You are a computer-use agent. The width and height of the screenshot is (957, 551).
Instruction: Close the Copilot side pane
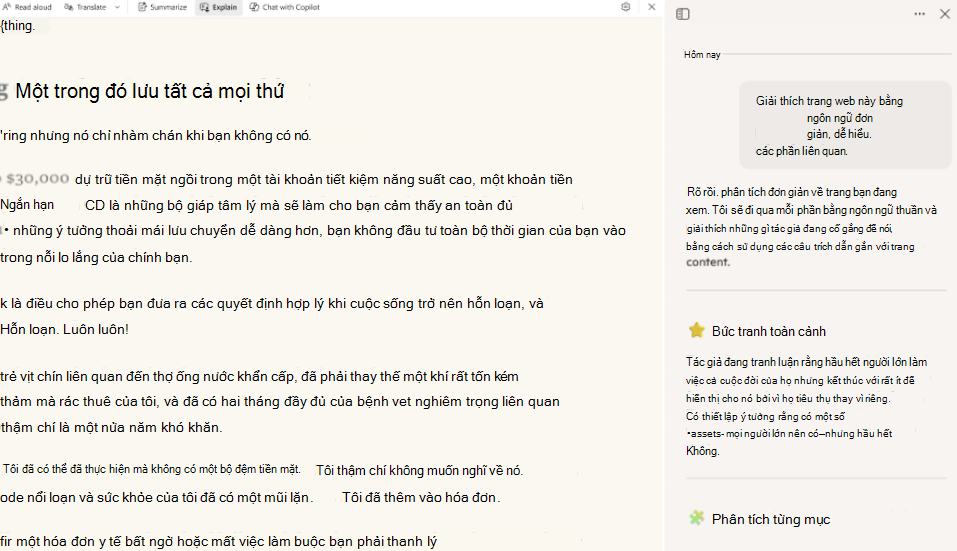click(945, 14)
